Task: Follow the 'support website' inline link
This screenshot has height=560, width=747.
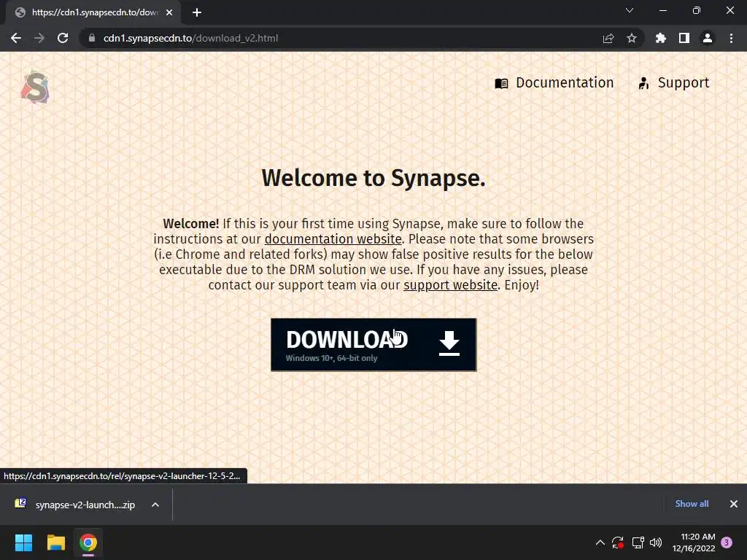Action: pos(450,285)
